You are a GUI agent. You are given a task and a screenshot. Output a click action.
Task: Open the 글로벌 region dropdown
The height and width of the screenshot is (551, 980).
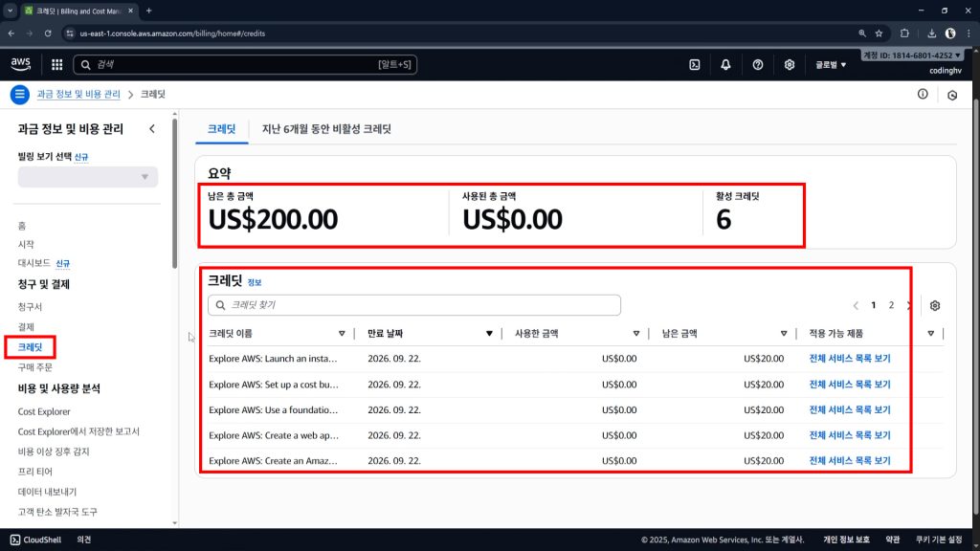831,64
